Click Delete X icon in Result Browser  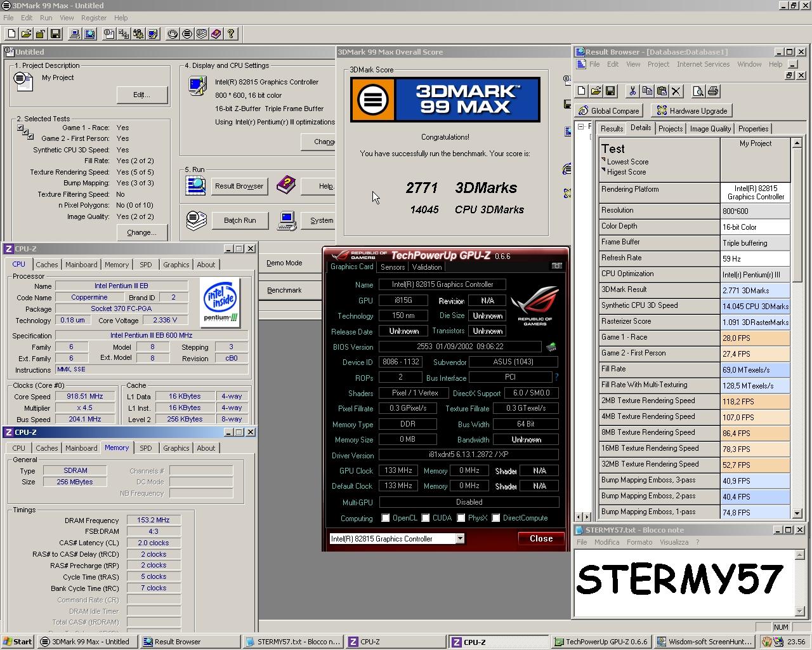tap(676, 91)
